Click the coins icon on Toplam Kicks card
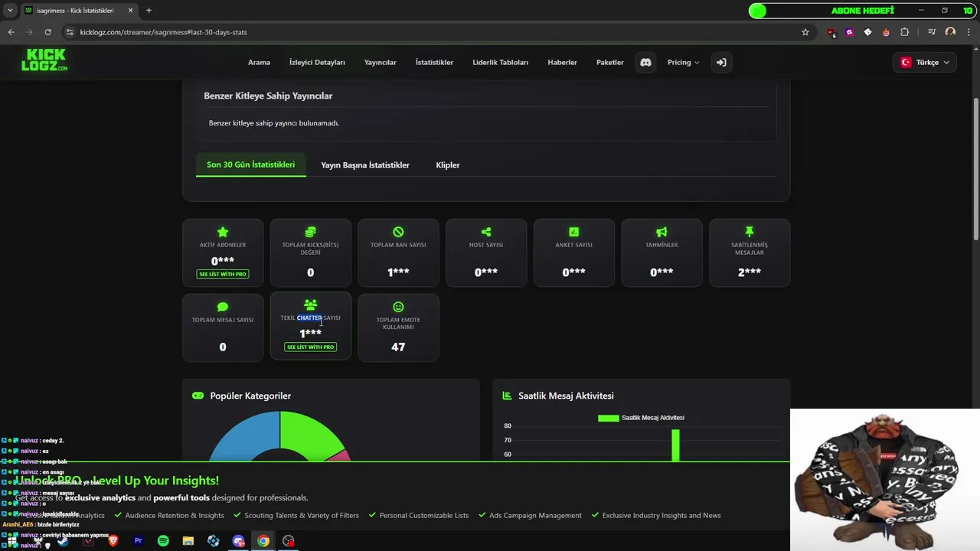The height and width of the screenshot is (551, 980). tap(310, 232)
